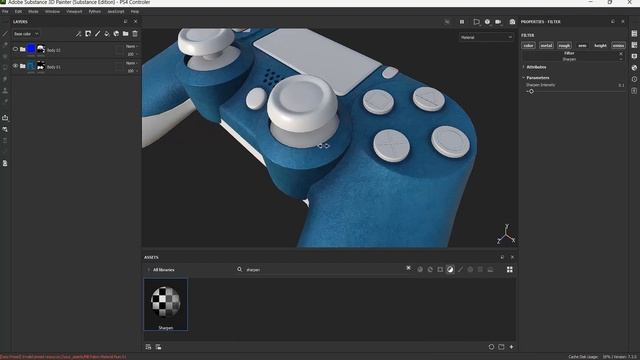640x360 pixels.
Task: Delete selected layer with trash icon
Action: (135, 34)
